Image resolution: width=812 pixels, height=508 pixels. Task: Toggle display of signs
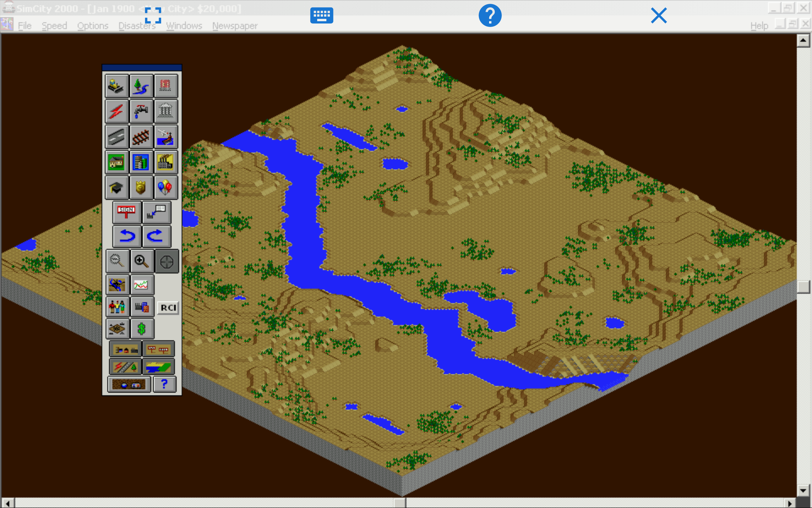pos(158,350)
